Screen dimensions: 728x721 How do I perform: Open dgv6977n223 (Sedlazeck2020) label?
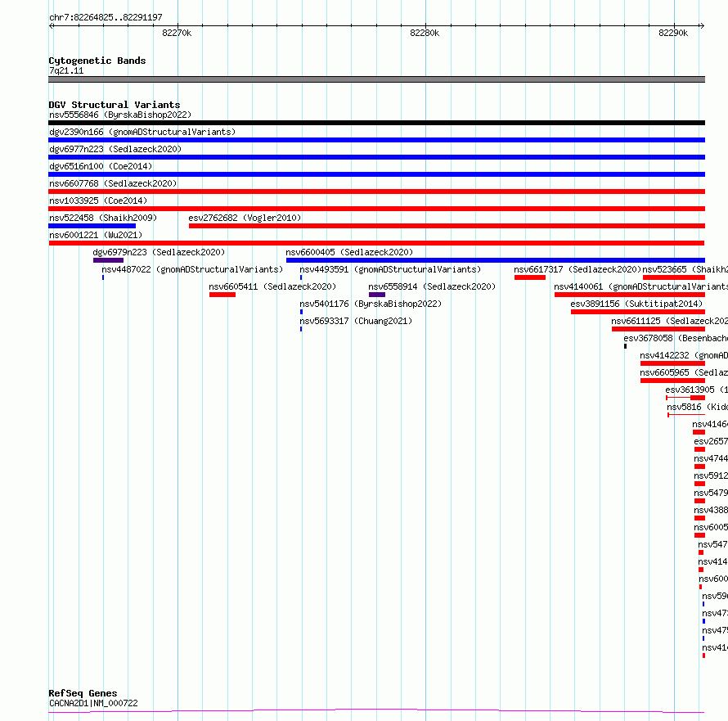click(x=115, y=149)
